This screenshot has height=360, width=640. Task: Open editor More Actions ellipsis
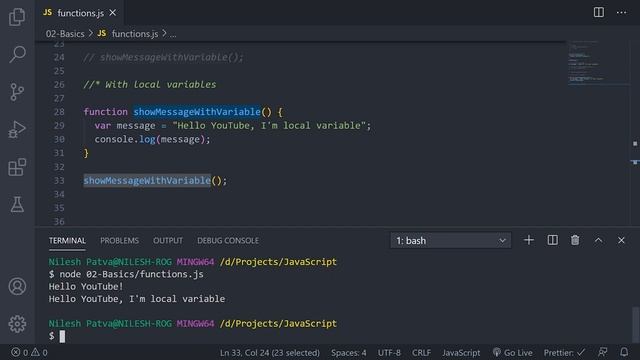pyautogui.click(x=622, y=12)
